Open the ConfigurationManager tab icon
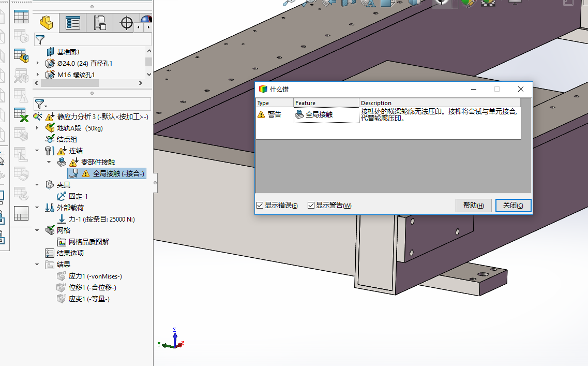588x366 pixels. coord(99,23)
